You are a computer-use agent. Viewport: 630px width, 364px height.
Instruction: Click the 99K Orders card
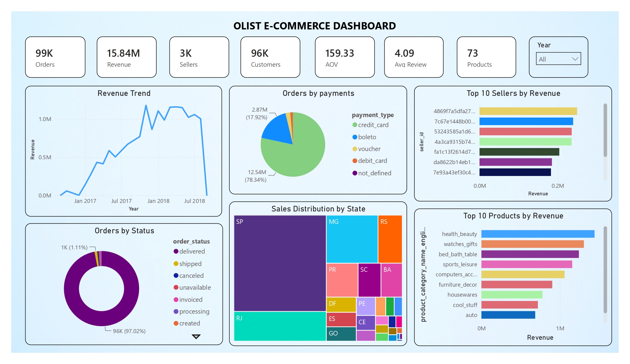coord(55,57)
